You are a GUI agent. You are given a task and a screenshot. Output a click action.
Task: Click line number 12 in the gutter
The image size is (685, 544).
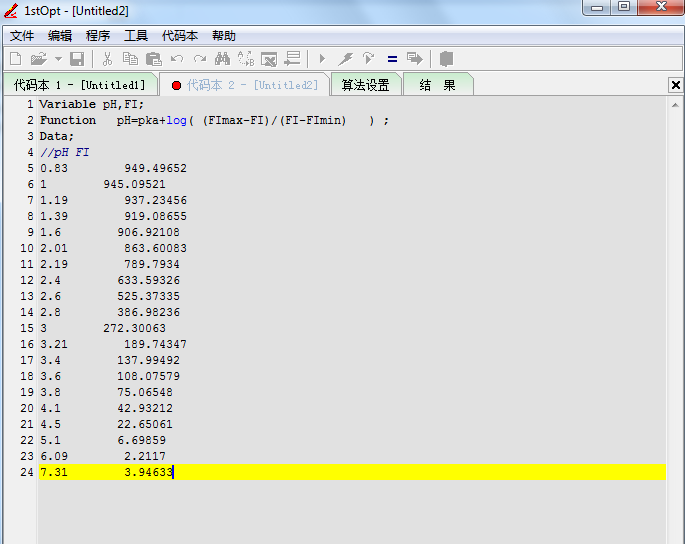coord(27,280)
